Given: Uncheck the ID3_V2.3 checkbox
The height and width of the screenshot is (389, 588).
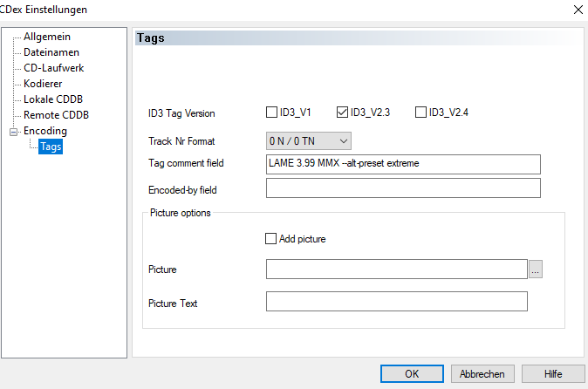Looking at the screenshot, I should [342, 113].
